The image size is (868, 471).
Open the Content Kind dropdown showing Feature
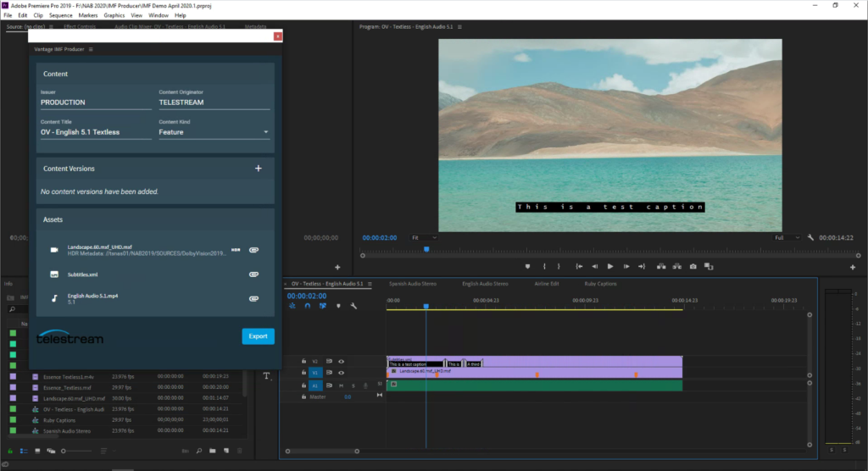(x=214, y=132)
